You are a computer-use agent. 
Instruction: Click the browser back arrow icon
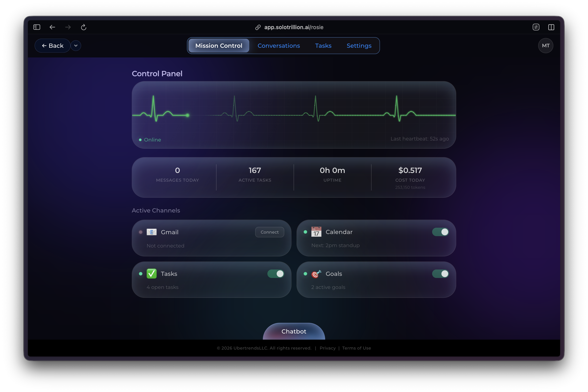pyautogui.click(x=52, y=27)
